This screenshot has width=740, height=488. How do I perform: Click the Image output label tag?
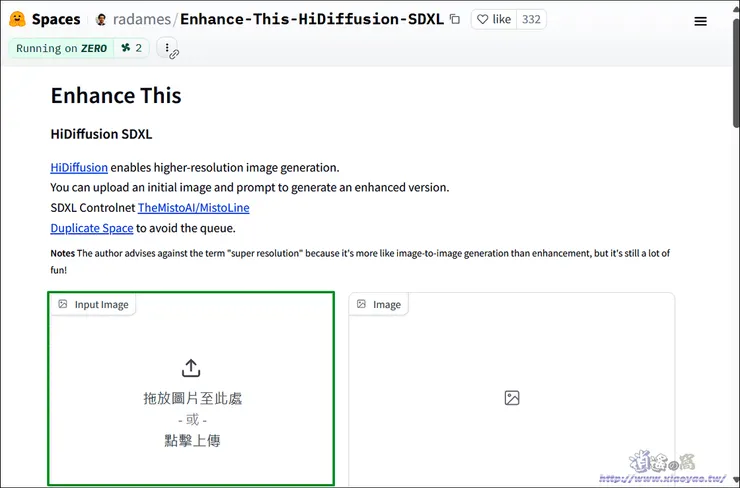click(x=379, y=304)
